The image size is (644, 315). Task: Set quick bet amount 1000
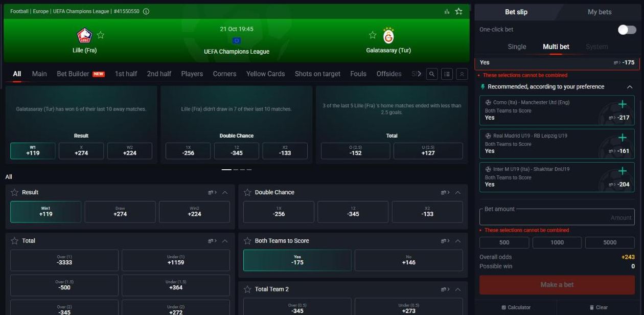pos(557,242)
